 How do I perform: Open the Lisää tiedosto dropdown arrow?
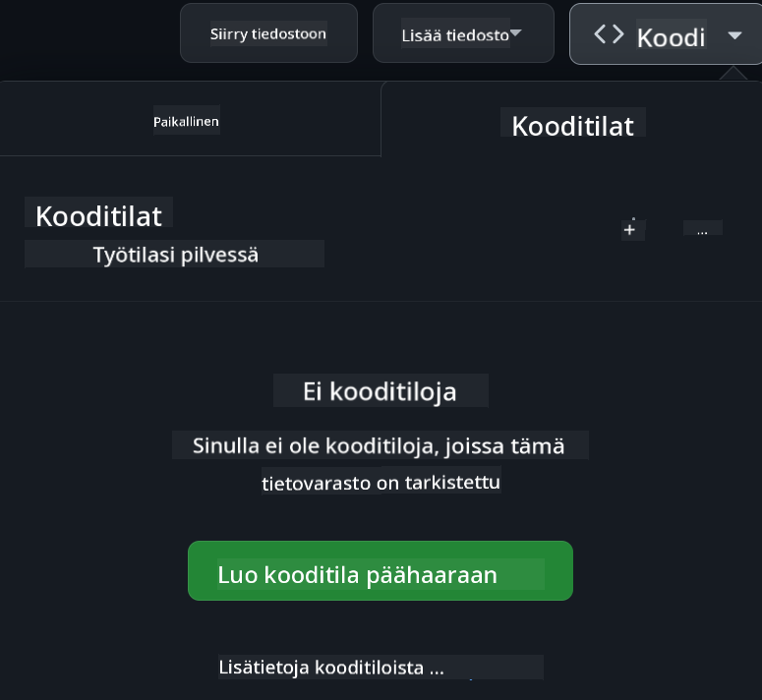tap(516, 34)
